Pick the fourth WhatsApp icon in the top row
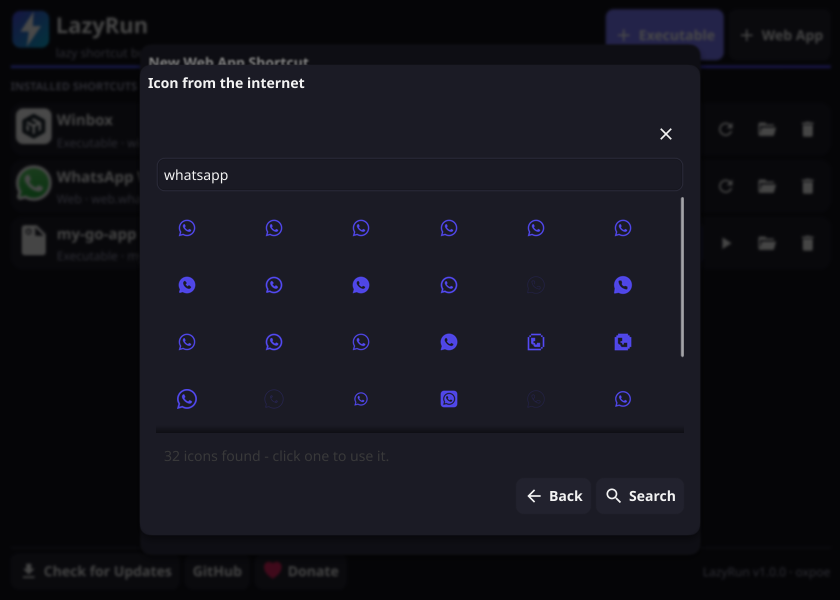This screenshot has width=840, height=600. pos(449,228)
